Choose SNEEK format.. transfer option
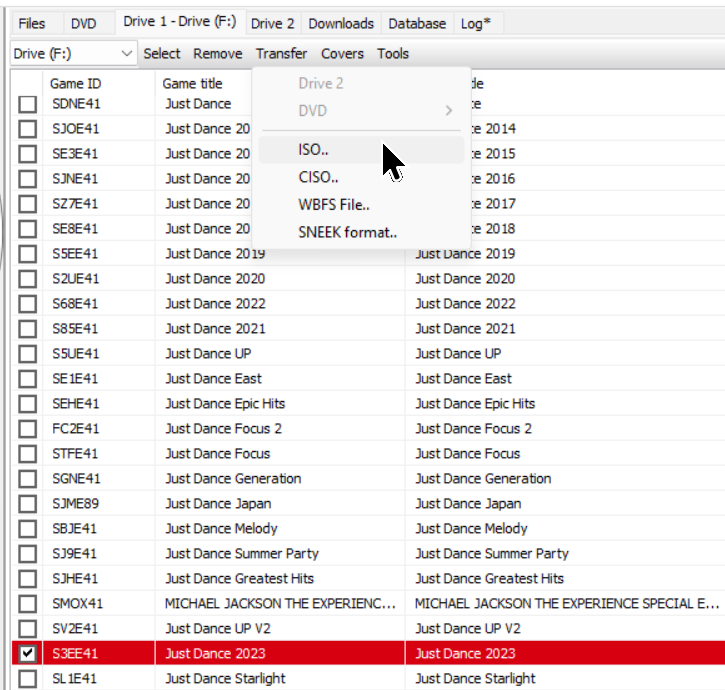 (361, 232)
